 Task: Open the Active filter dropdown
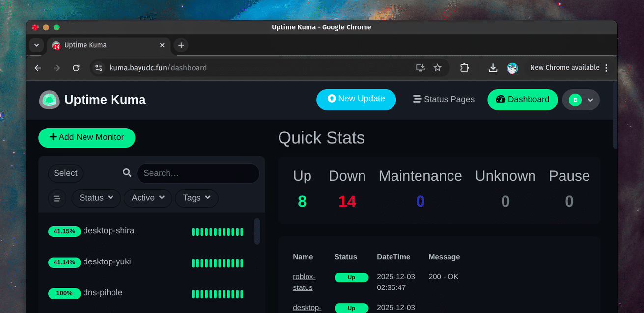(148, 198)
